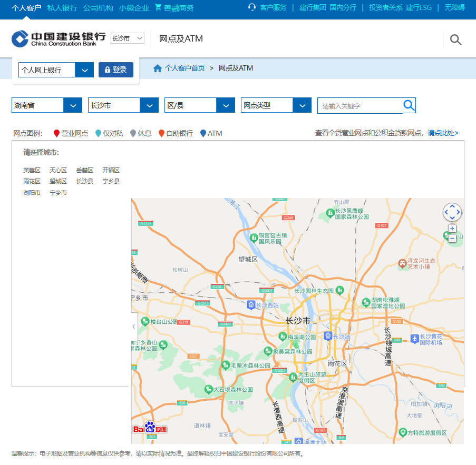The width and height of the screenshot is (476, 465).
Task: Click the home icon in breadcrumb
Action: tap(157, 68)
